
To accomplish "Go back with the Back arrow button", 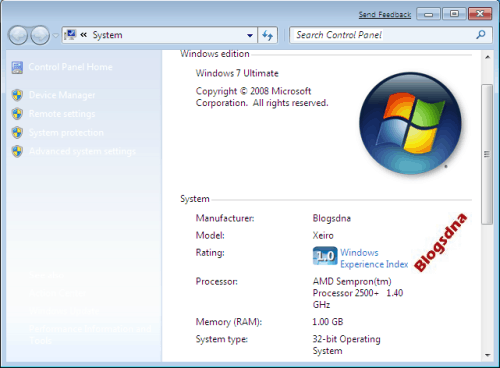I will coord(18,35).
